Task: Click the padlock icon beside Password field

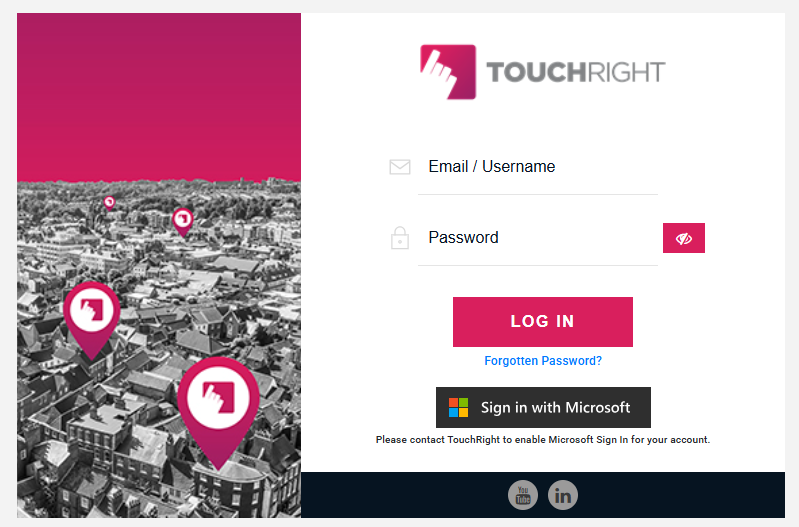Action: pyautogui.click(x=400, y=238)
